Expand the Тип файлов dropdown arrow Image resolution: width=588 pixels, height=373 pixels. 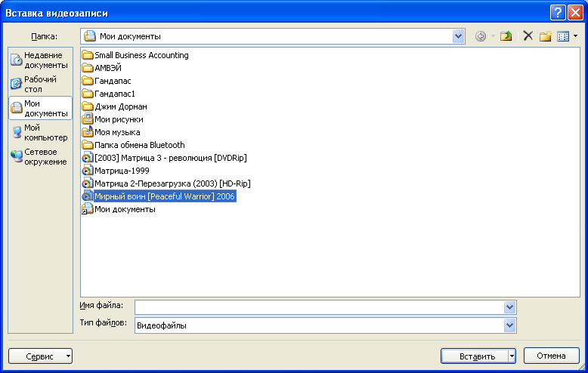click(x=509, y=325)
